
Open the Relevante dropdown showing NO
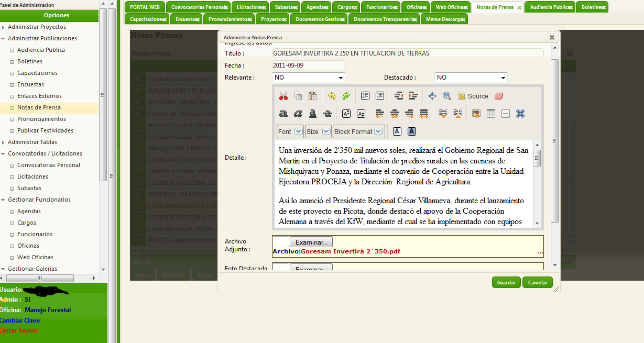(x=309, y=78)
